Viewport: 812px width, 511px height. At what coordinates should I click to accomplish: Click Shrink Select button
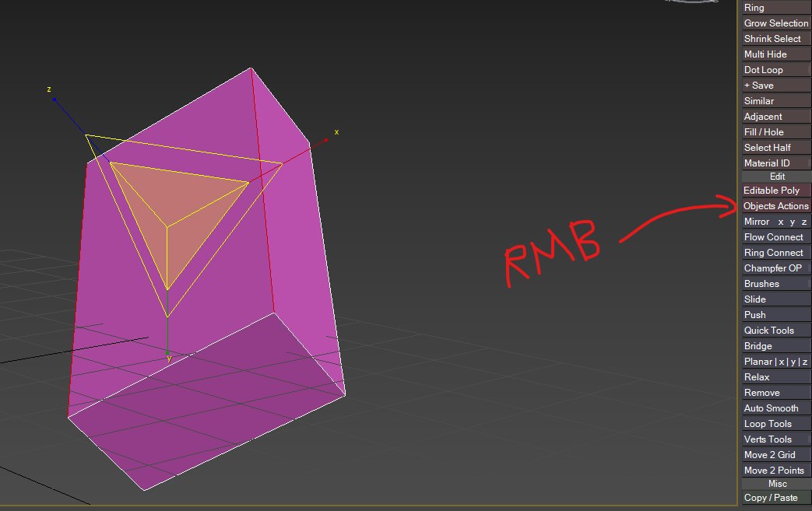point(776,39)
